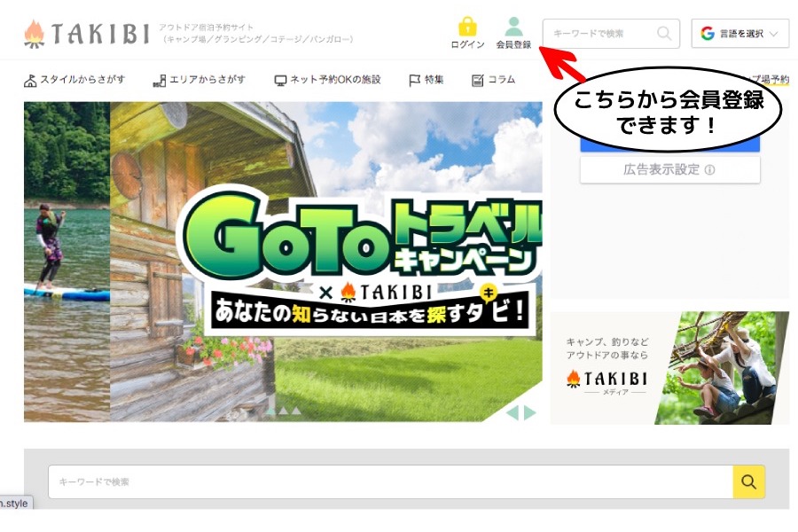Open the TAKIBI メディア side banner
Screen dimensions: 798x532
pos(669,367)
